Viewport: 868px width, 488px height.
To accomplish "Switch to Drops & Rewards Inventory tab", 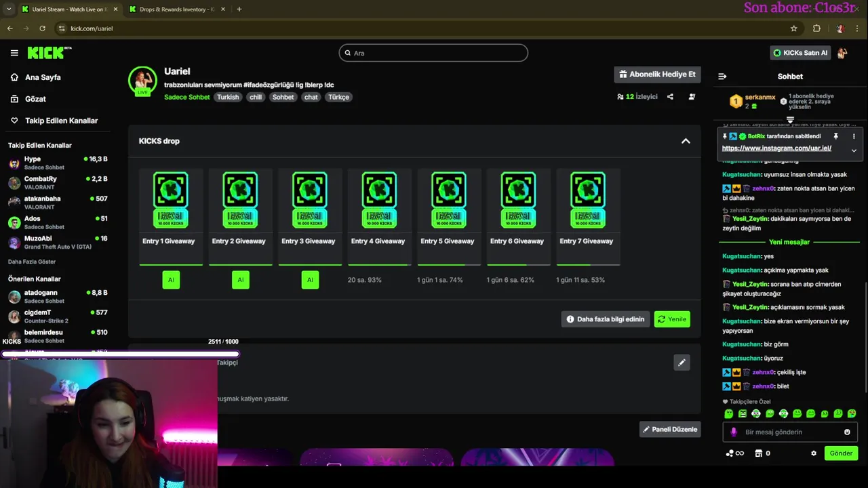I will pyautogui.click(x=176, y=9).
